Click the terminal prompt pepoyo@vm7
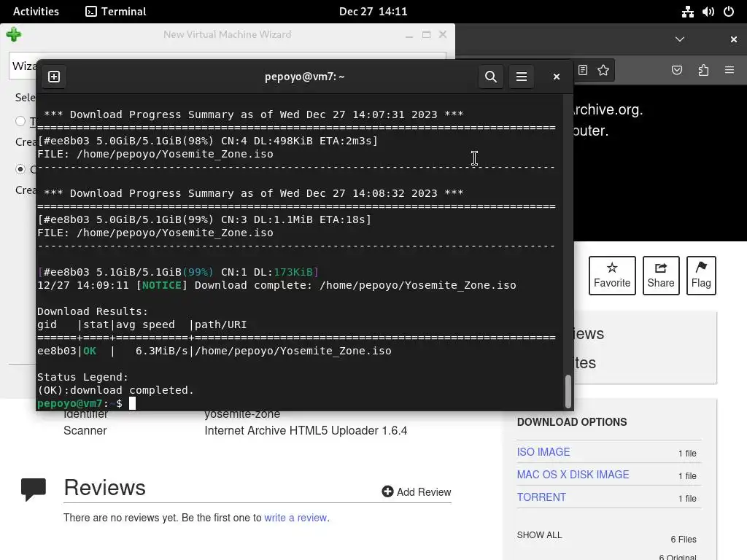The height and width of the screenshot is (560, 747). (69, 403)
